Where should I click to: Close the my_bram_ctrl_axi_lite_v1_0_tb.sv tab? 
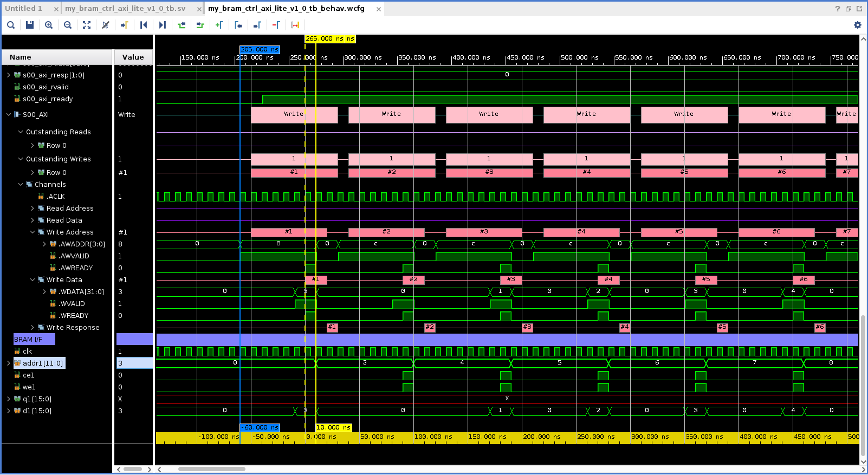coord(199,9)
